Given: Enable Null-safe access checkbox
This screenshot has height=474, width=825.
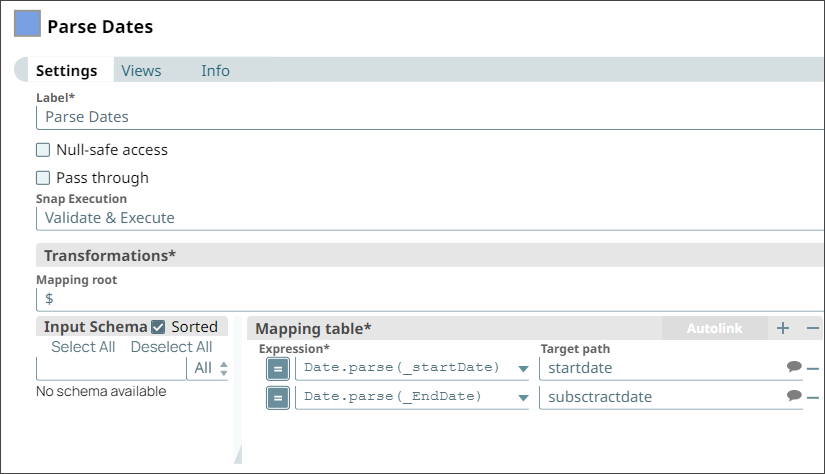Looking at the screenshot, I should pos(43,150).
